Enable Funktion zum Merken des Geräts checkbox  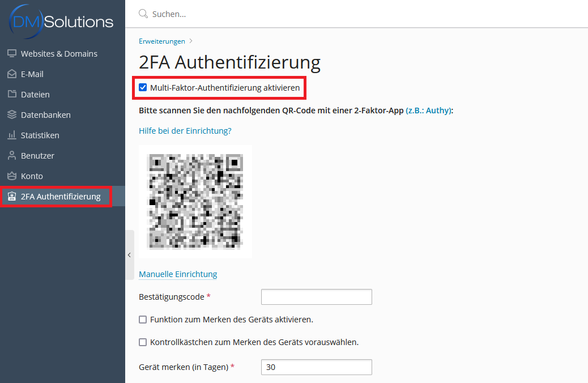[143, 320]
